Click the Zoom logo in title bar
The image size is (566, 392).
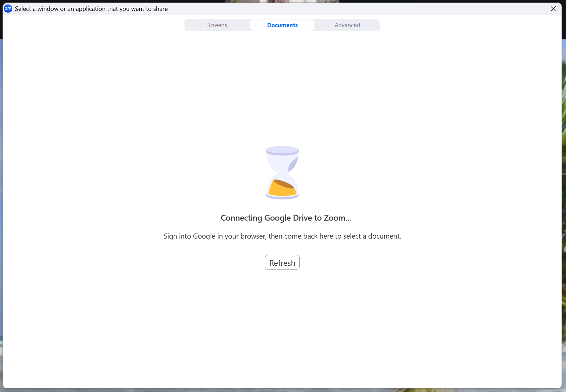pos(8,9)
